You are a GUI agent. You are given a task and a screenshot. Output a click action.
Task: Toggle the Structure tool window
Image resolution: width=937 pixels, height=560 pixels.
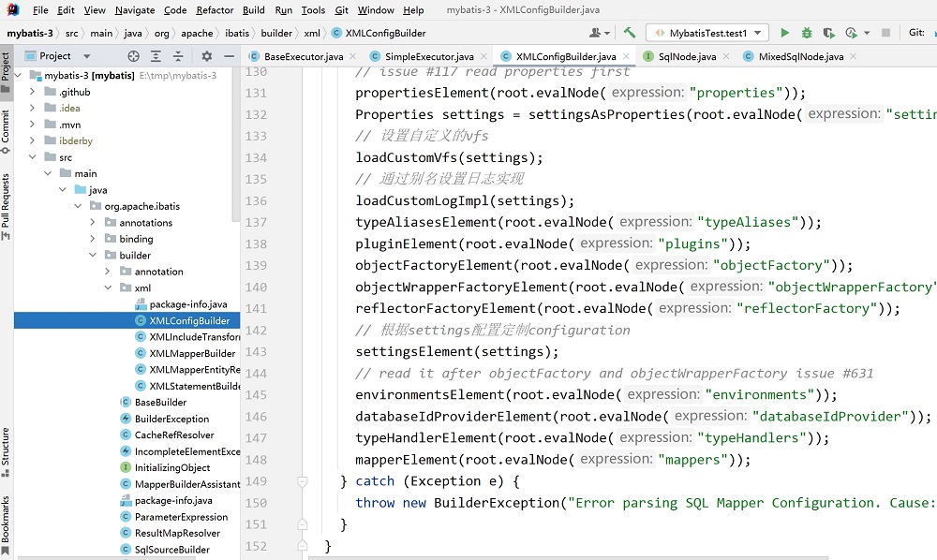(6, 452)
